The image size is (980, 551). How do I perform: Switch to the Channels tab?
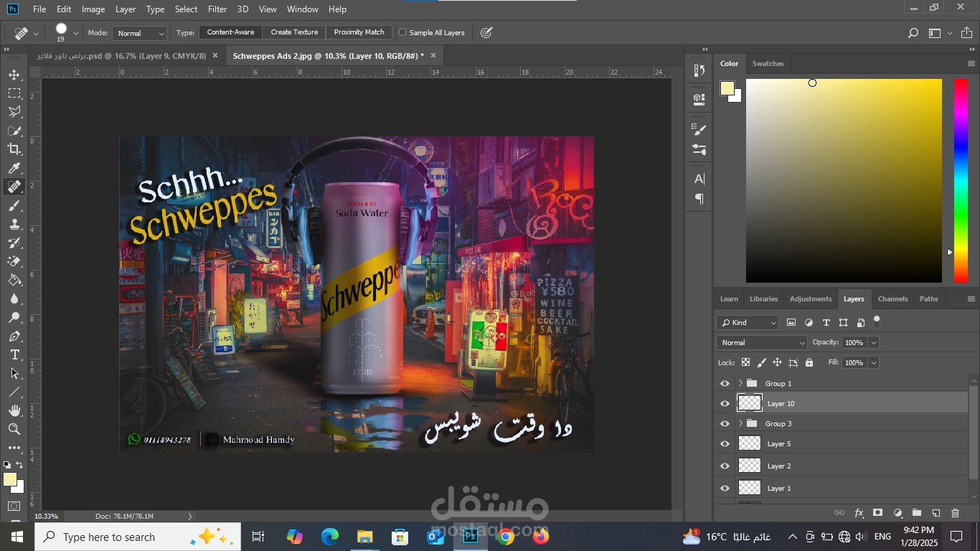(x=892, y=298)
